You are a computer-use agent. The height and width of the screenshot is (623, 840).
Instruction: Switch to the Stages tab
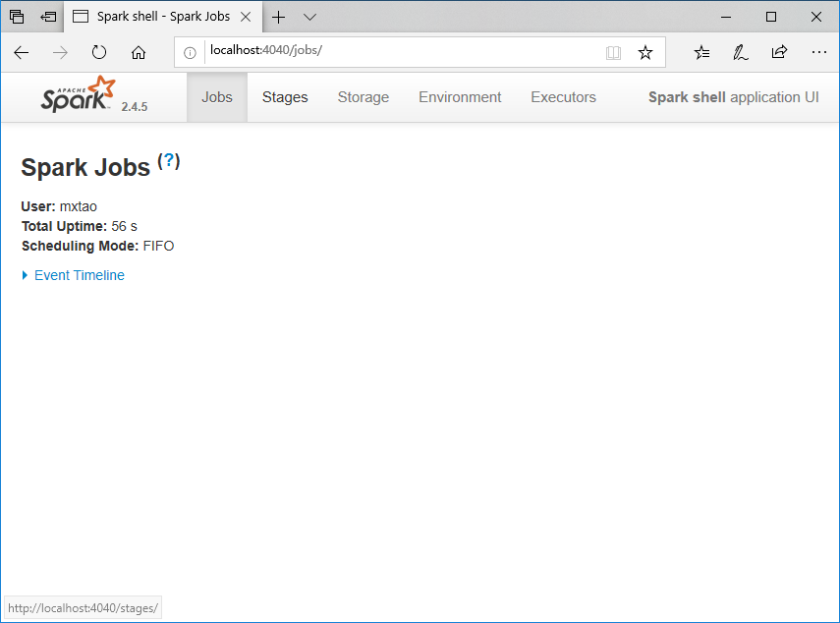[284, 97]
